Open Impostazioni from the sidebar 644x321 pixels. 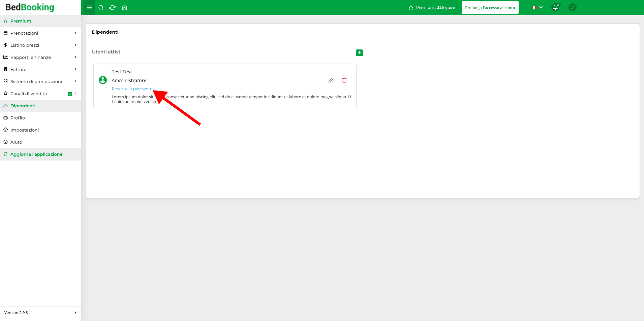click(24, 130)
